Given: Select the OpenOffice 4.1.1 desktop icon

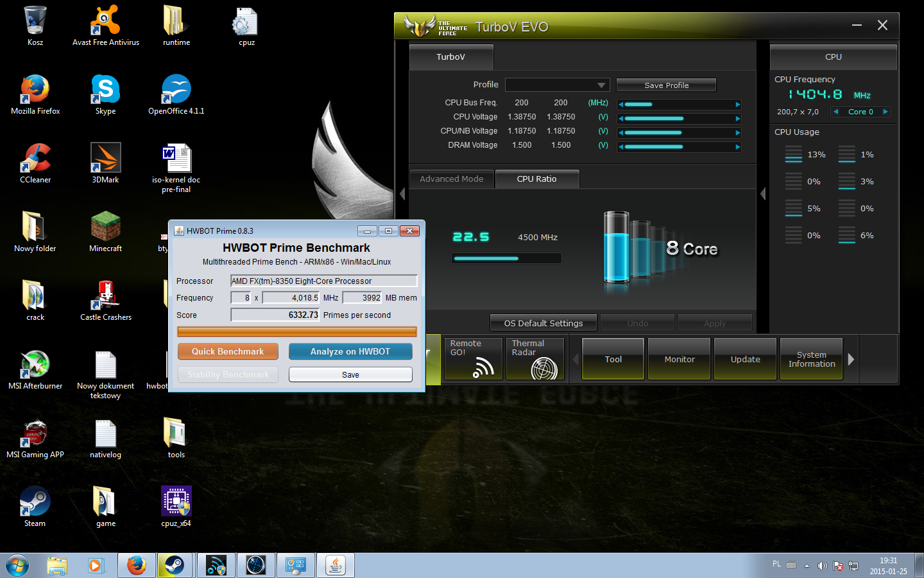Looking at the screenshot, I should [176, 94].
